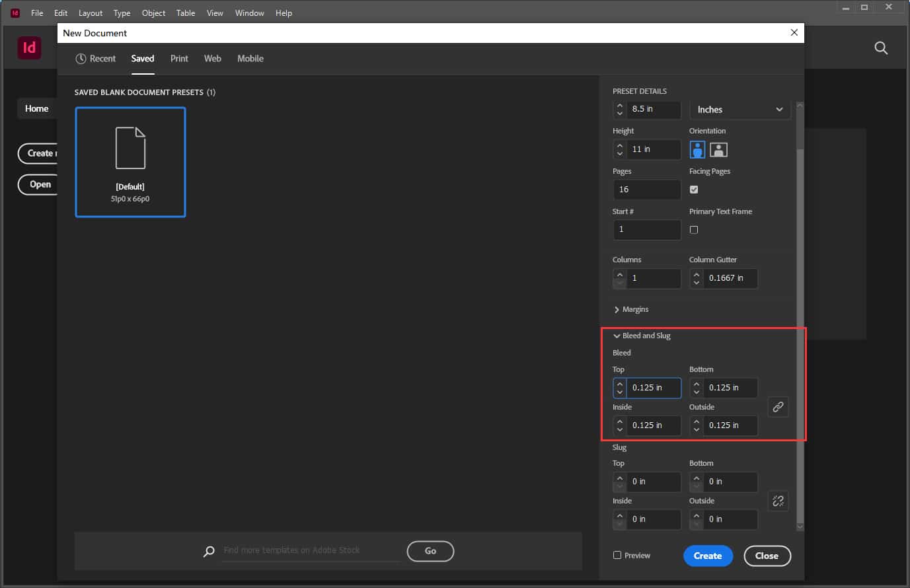Switch to the Print tab

pyautogui.click(x=179, y=58)
